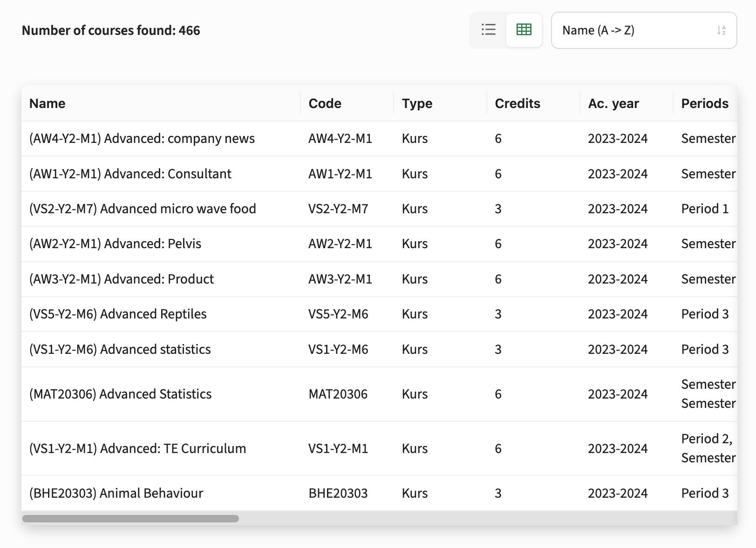Image resolution: width=756 pixels, height=548 pixels.
Task: Select code cell VS1-Y2-M1
Action: 339,449
